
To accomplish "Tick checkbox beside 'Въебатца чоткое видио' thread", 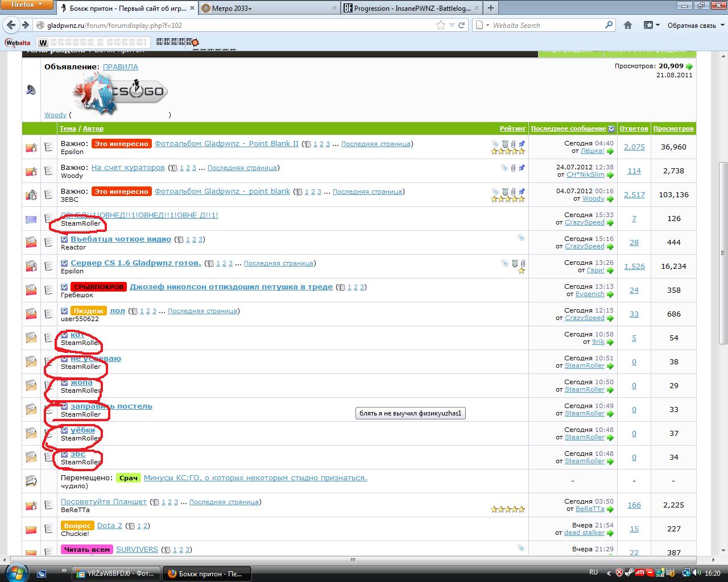I will click(64, 239).
